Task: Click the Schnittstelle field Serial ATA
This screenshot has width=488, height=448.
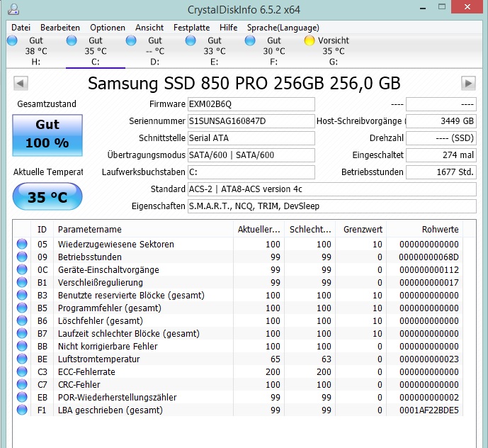Action: 251,138
